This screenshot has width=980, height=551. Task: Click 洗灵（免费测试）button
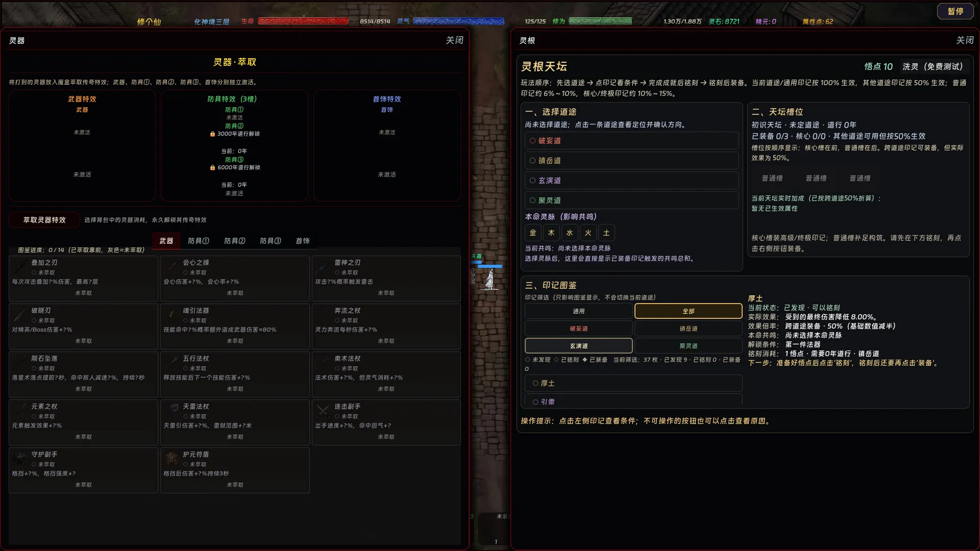coord(933,67)
